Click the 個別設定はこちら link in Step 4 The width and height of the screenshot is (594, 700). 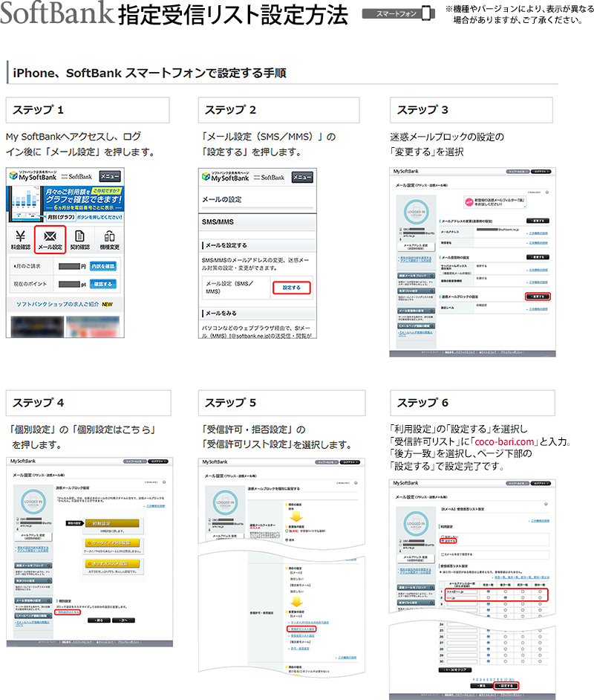(x=68, y=612)
